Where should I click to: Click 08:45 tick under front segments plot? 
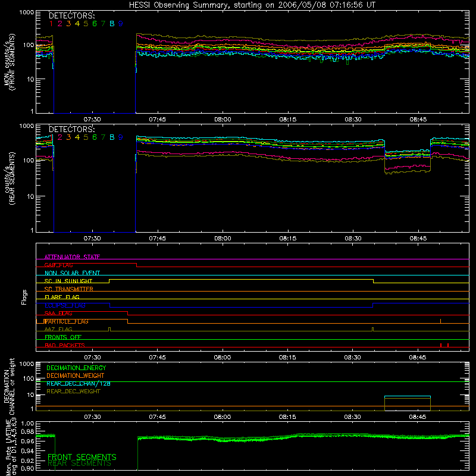click(x=418, y=120)
